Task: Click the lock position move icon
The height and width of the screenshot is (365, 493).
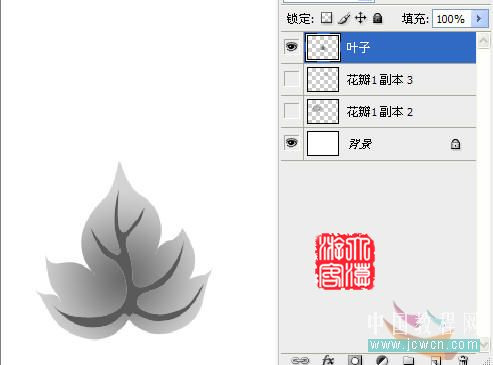Action: (x=361, y=18)
